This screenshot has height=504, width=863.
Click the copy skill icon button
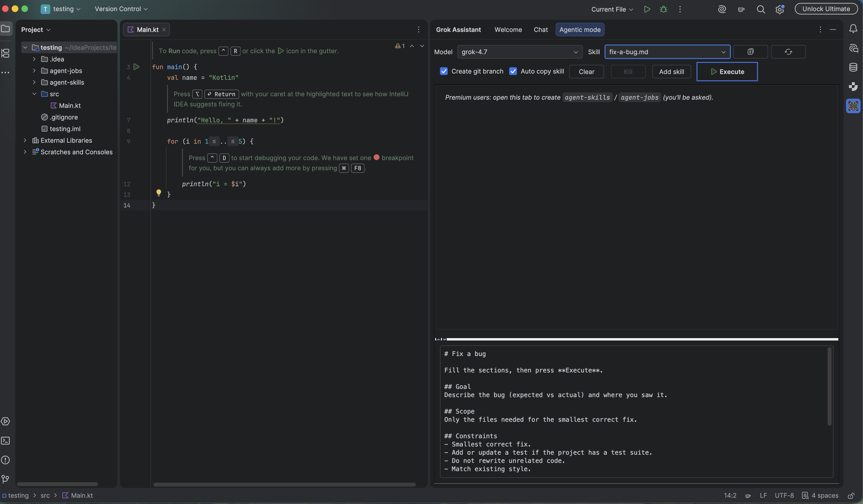(x=750, y=52)
